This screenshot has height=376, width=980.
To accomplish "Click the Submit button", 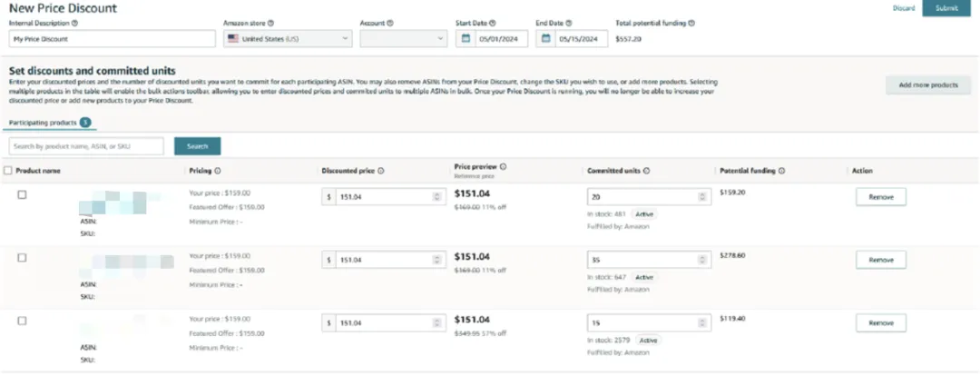I will coord(946,8).
